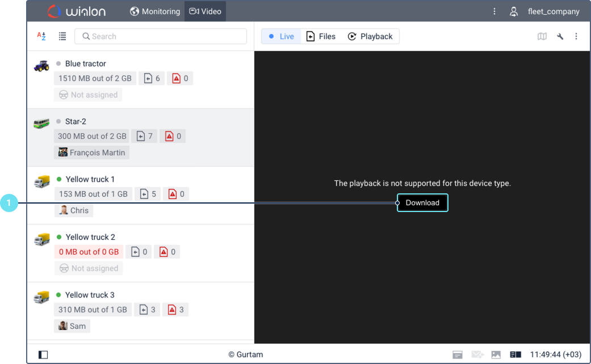Click the user account icon
The image size is (591, 364).
coord(513,12)
